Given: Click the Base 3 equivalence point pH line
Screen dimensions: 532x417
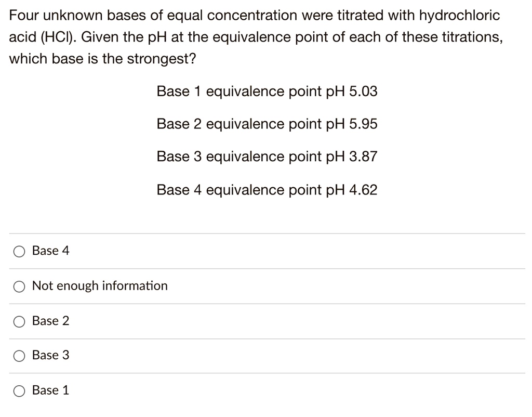Looking at the screenshot, I should 268,157.
